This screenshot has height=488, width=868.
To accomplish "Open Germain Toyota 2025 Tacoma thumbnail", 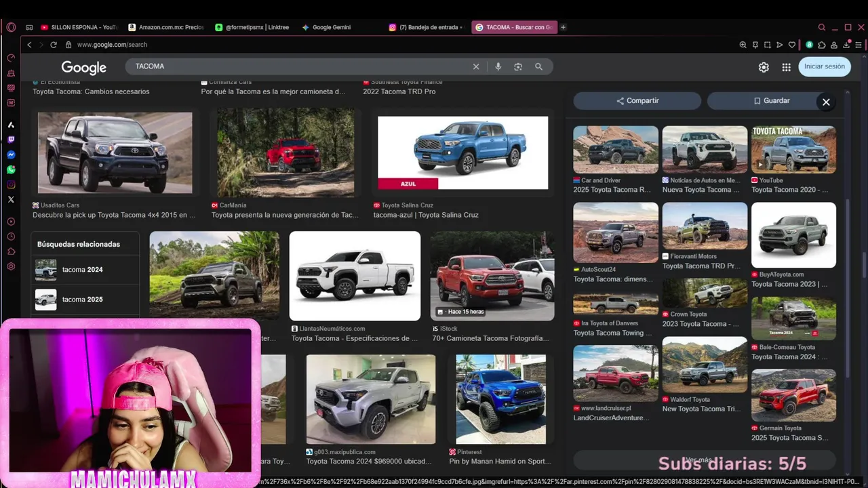I will [x=793, y=395].
